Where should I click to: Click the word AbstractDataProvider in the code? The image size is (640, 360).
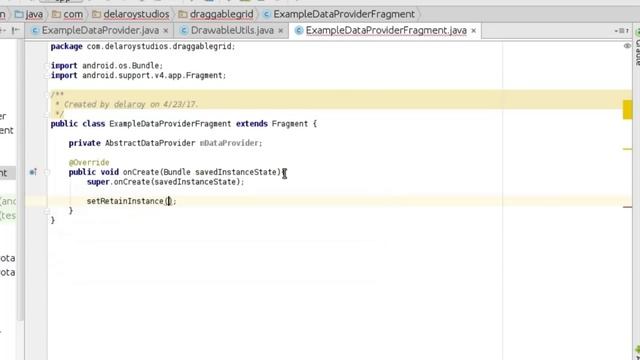150,143
